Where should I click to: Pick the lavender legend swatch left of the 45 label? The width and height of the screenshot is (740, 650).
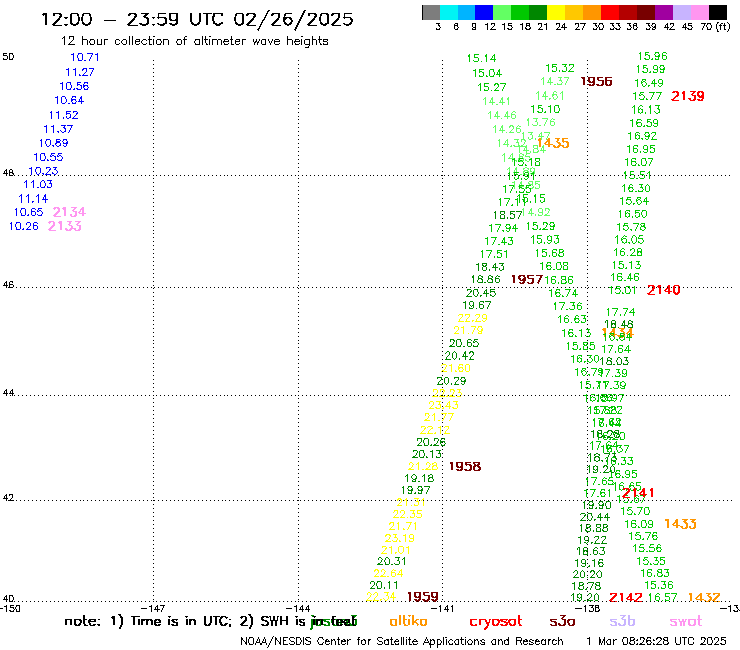681,12
